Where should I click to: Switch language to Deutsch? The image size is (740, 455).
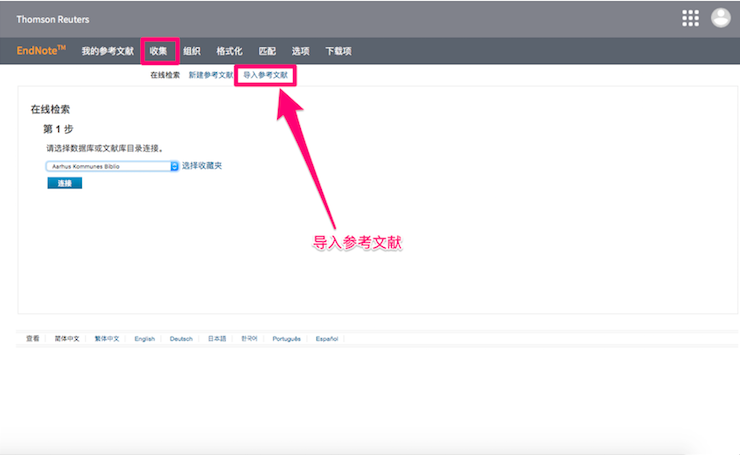[x=181, y=339]
